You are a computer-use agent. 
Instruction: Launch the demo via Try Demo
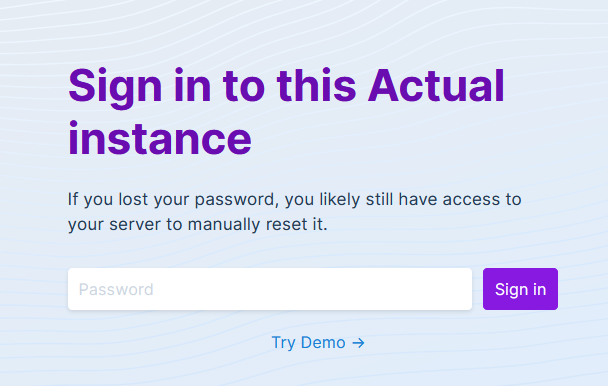(318, 343)
